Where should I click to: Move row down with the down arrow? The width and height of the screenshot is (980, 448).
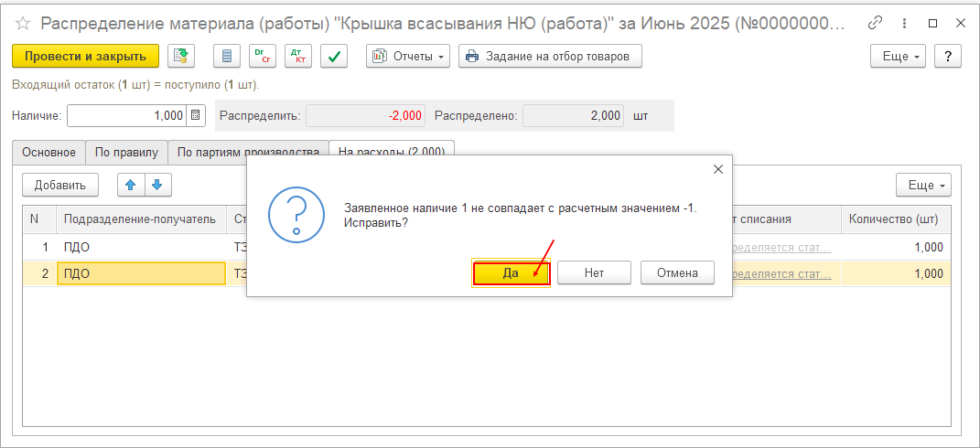coord(156,185)
